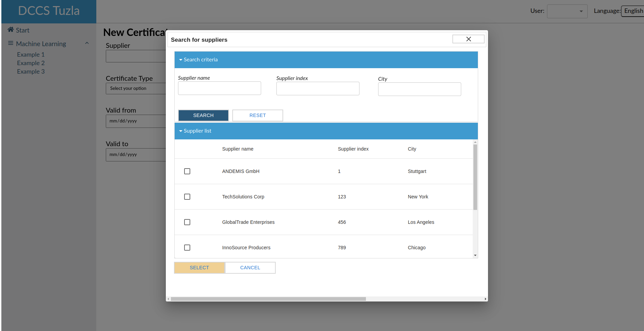Click inside the Supplier name search field
The image size is (644, 331).
219,88
